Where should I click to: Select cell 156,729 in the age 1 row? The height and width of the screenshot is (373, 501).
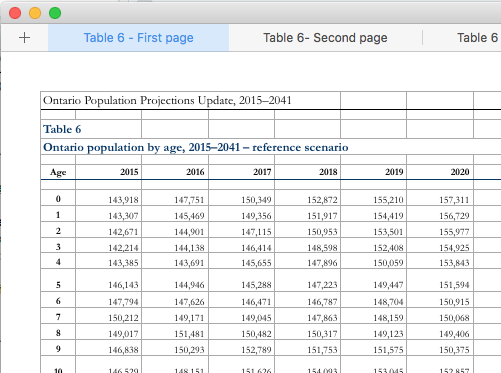tap(440, 214)
